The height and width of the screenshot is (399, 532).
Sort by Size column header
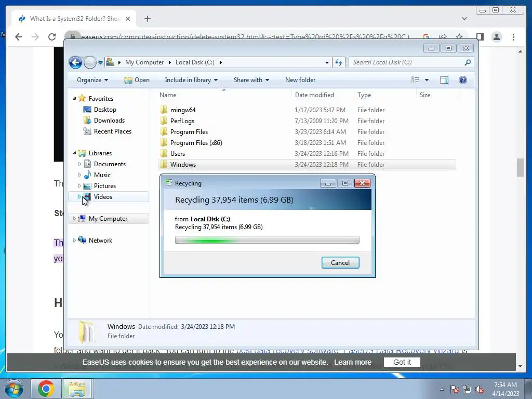[x=425, y=95]
